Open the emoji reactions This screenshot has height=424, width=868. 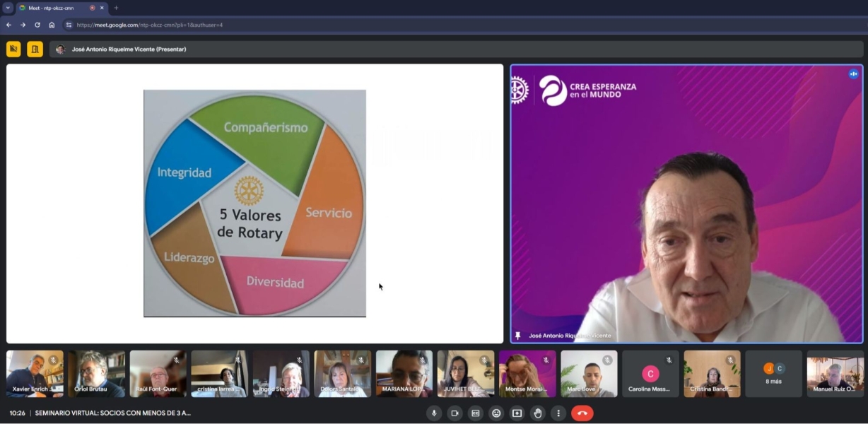[496, 413]
